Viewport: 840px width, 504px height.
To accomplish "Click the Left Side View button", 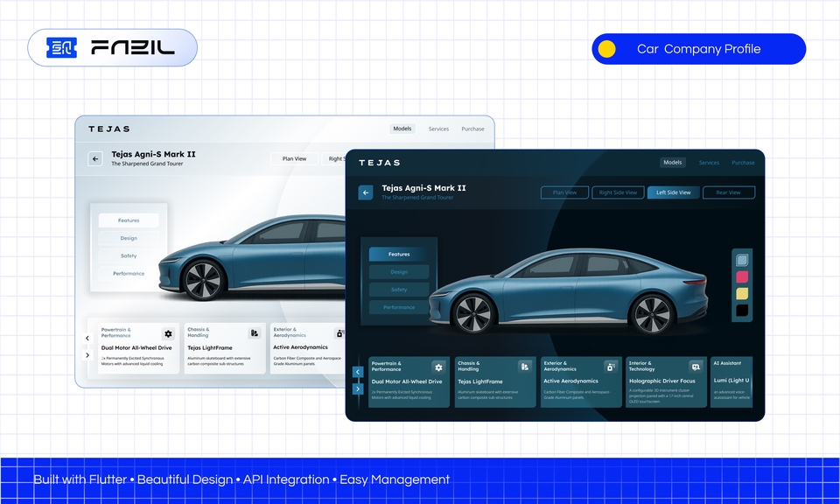I will click(x=674, y=192).
